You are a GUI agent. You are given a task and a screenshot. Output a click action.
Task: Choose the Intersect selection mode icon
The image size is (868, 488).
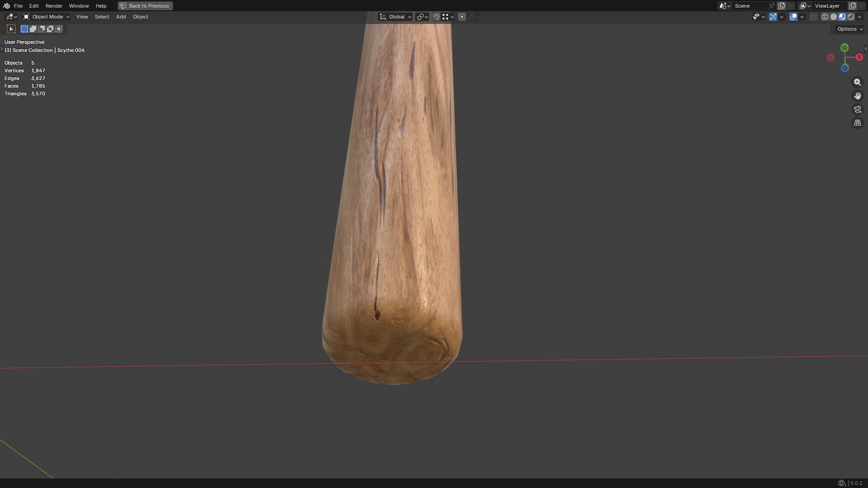click(x=59, y=29)
